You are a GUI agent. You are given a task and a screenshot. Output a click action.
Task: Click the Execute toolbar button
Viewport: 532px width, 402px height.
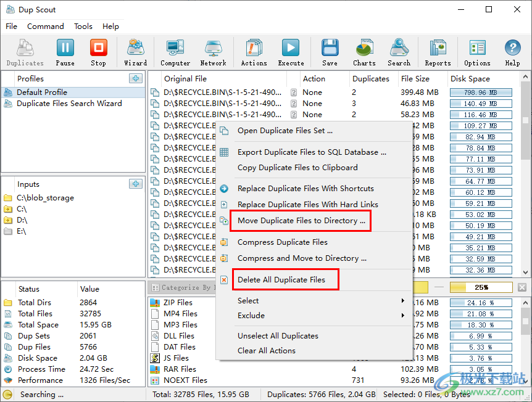tap(291, 52)
